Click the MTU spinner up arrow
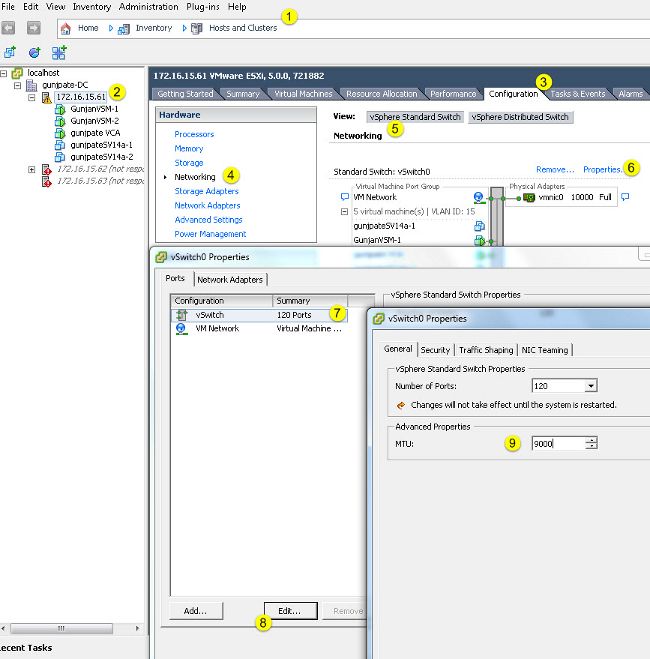The image size is (650, 659). coord(592,440)
